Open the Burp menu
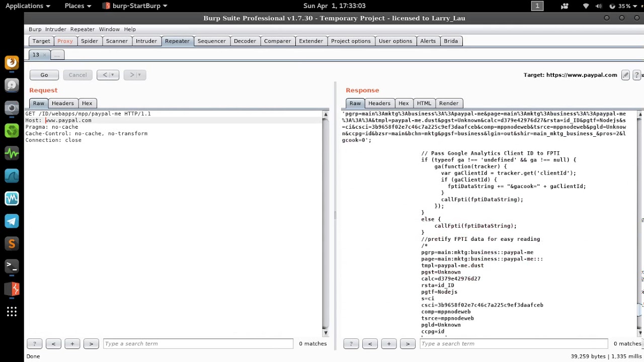The image size is (644, 362). [35, 29]
